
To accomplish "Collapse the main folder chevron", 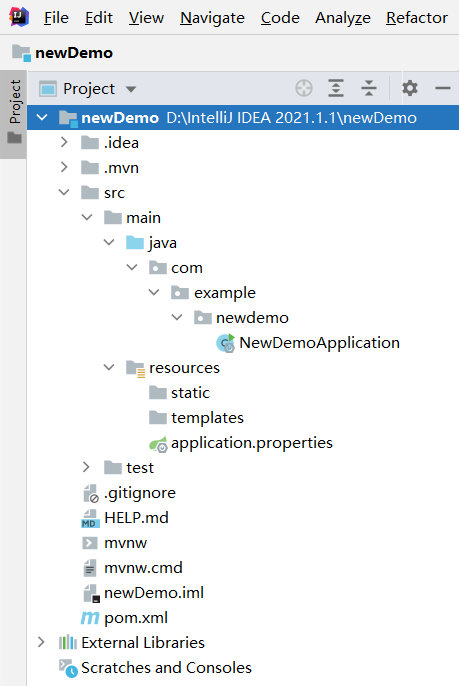I will click(87, 217).
